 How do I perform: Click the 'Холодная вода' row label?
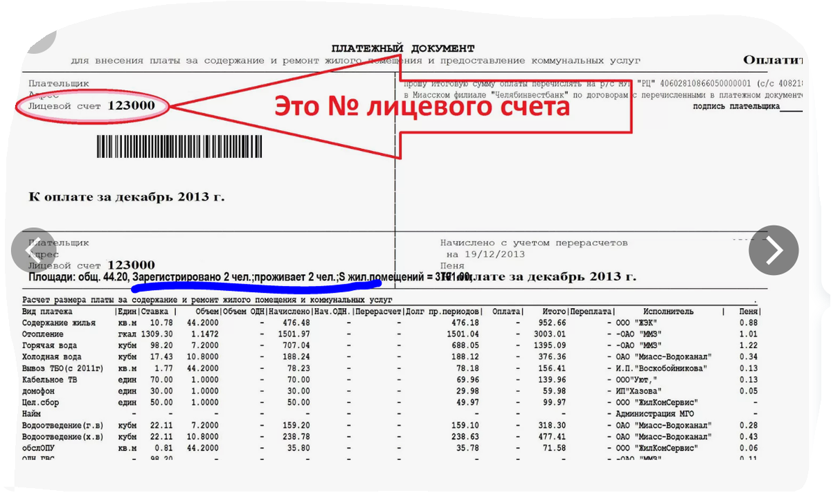tap(52, 357)
